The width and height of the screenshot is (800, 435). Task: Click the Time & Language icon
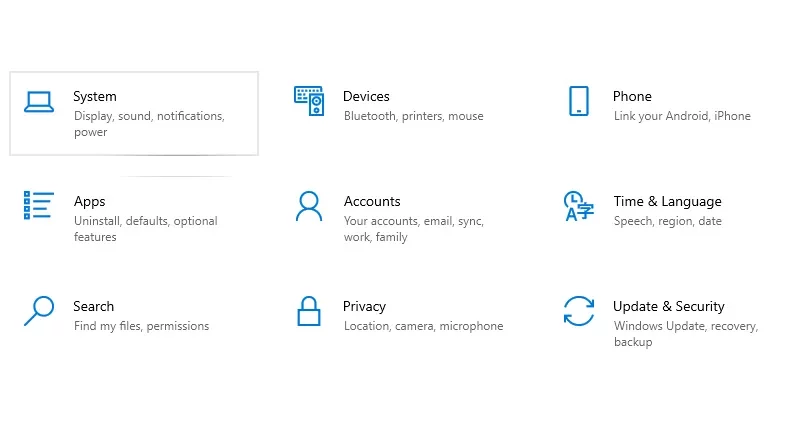pyautogui.click(x=579, y=206)
